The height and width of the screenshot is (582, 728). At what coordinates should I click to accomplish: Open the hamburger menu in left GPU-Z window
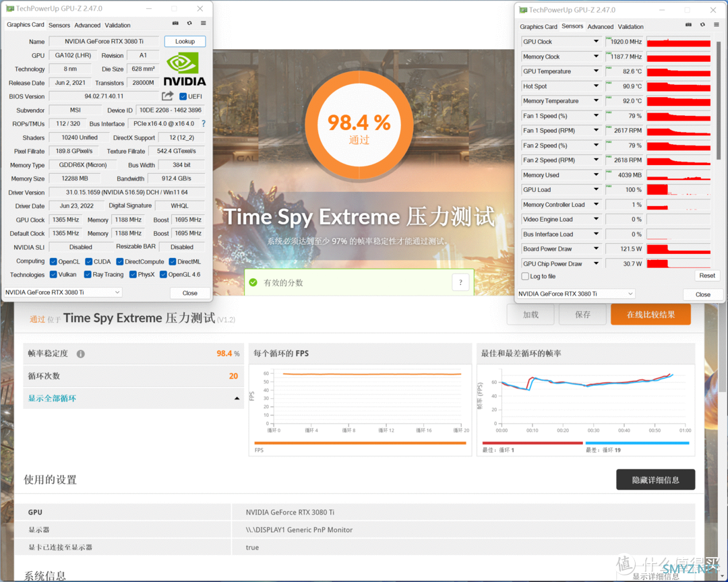tap(204, 23)
